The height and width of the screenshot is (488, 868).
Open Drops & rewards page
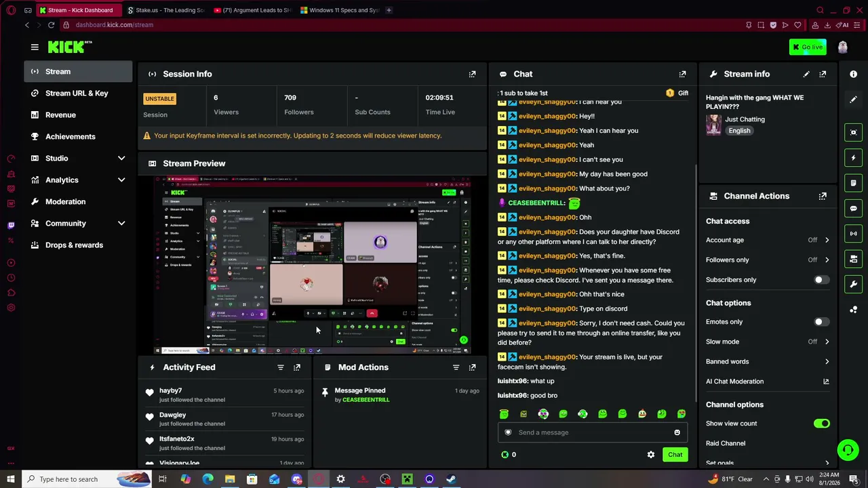coord(78,245)
